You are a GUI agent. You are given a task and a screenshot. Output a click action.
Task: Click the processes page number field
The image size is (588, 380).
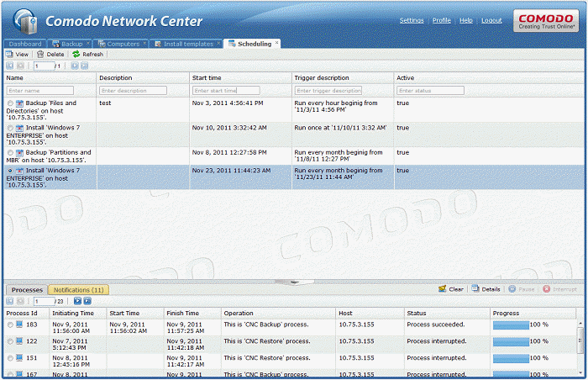pyautogui.click(x=45, y=302)
